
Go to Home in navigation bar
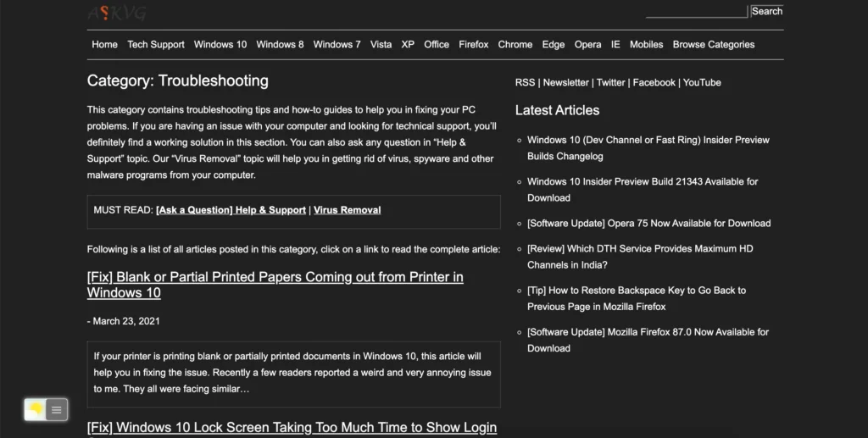tap(104, 44)
